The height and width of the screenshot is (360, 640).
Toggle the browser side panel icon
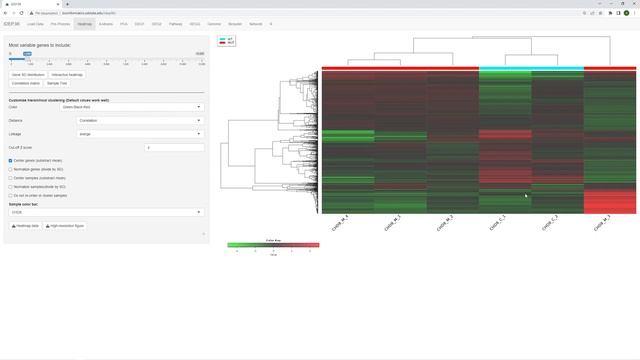pyautogui.click(x=618, y=13)
